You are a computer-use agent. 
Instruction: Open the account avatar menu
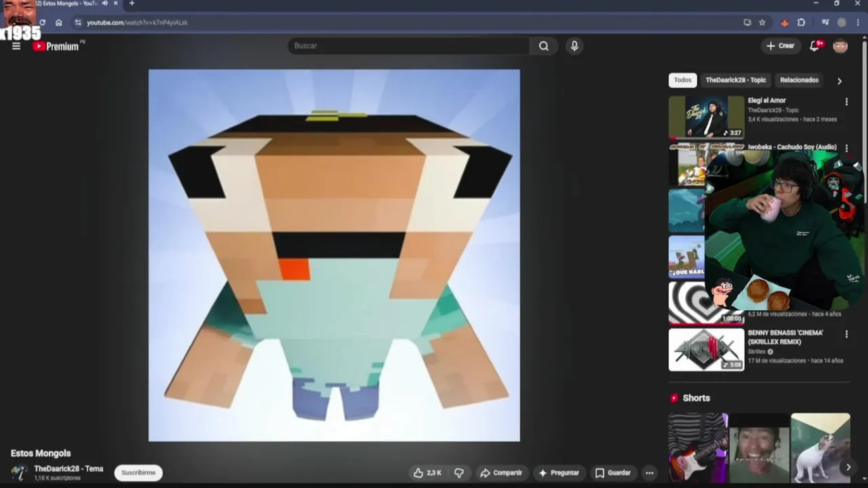840,45
